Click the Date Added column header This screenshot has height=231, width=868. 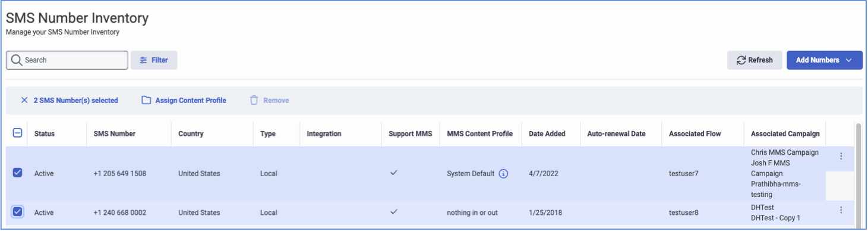click(x=547, y=134)
